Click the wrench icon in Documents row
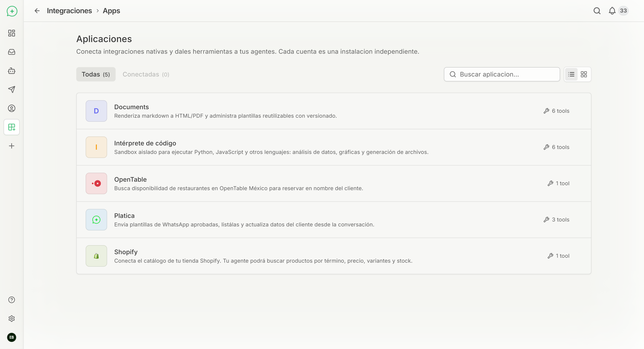 (546, 111)
